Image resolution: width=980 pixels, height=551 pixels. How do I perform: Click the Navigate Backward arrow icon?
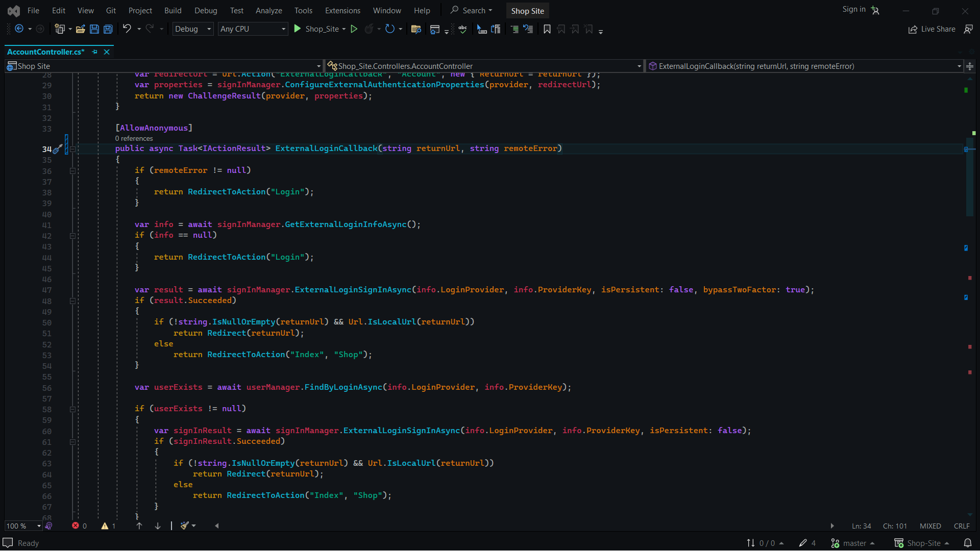tap(19, 29)
